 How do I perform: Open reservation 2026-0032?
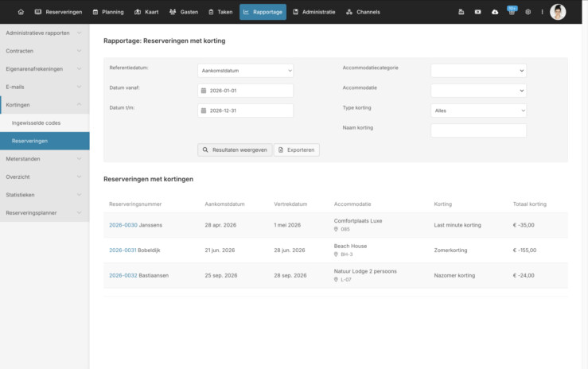point(123,275)
